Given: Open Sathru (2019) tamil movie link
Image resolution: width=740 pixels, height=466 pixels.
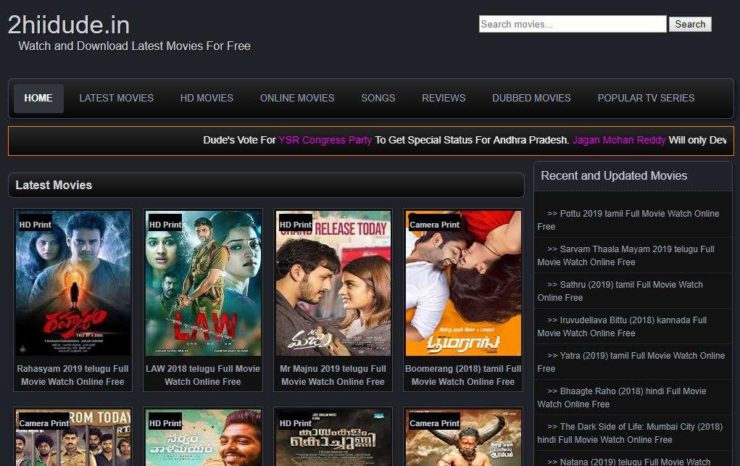Looking at the screenshot, I should (x=620, y=291).
